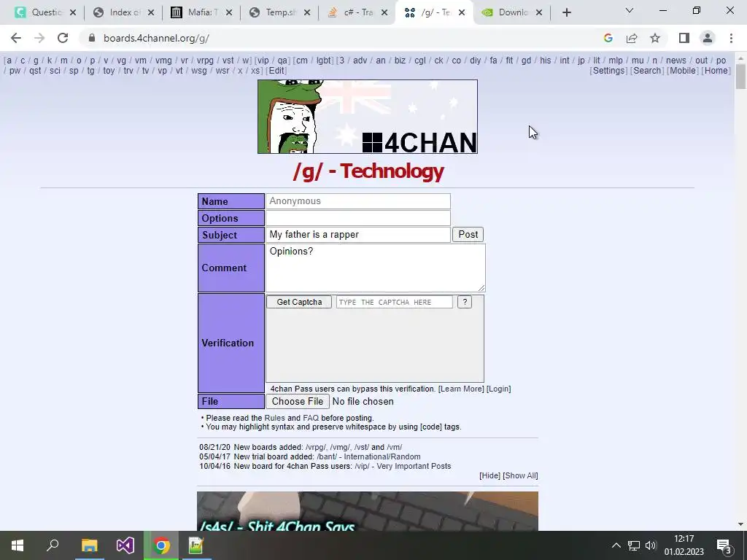
Task: Open the Home link in top navigation
Action: (716, 71)
